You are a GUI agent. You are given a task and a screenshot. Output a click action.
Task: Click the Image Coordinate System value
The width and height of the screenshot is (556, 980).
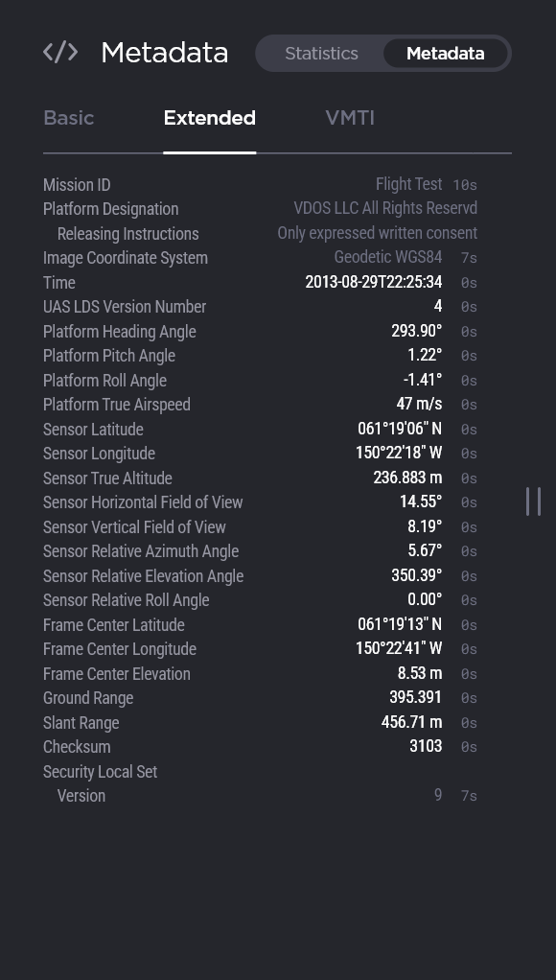[388, 258]
